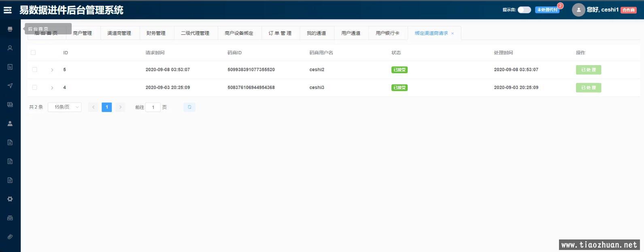644x252 pixels.
Task: Open the settings gear icon in sidebar
Action: click(x=10, y=199)
